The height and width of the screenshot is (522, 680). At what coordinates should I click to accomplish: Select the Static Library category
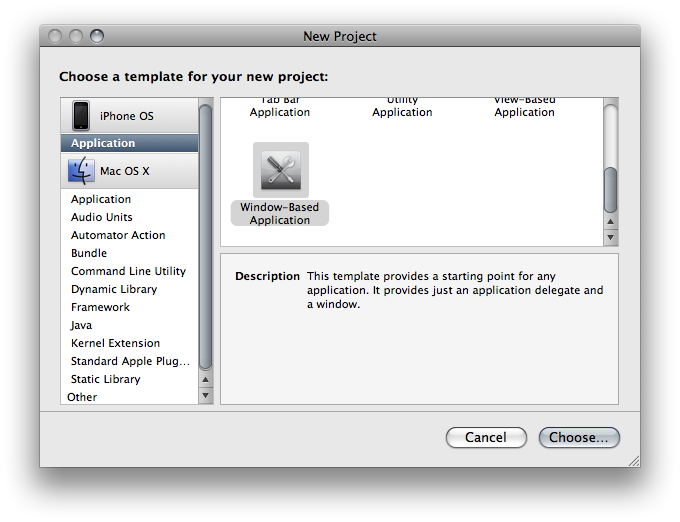tap(129, 379)
